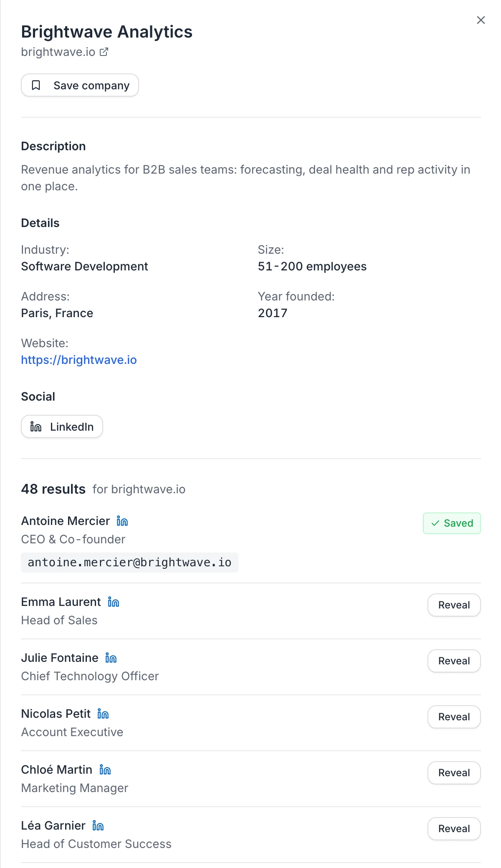Select the name Léa Garnier
The width and height of the screenshot is (501, 868).
53,825
